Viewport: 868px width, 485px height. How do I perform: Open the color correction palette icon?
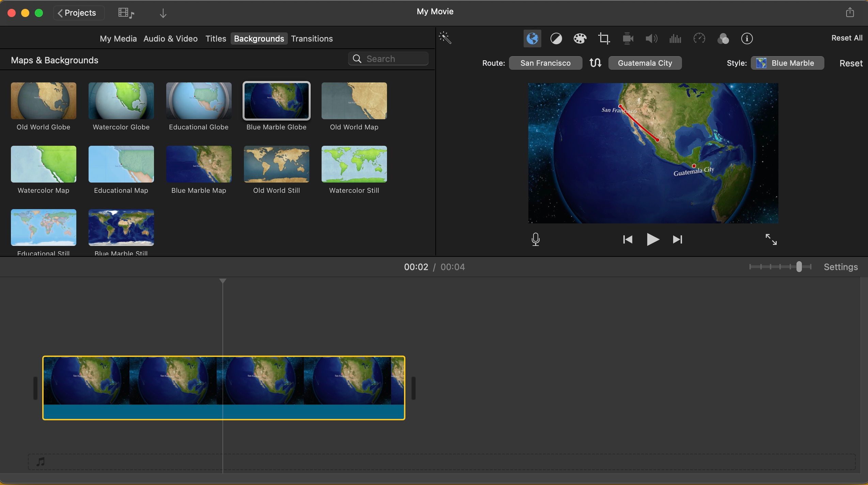[x=580, y=38]
